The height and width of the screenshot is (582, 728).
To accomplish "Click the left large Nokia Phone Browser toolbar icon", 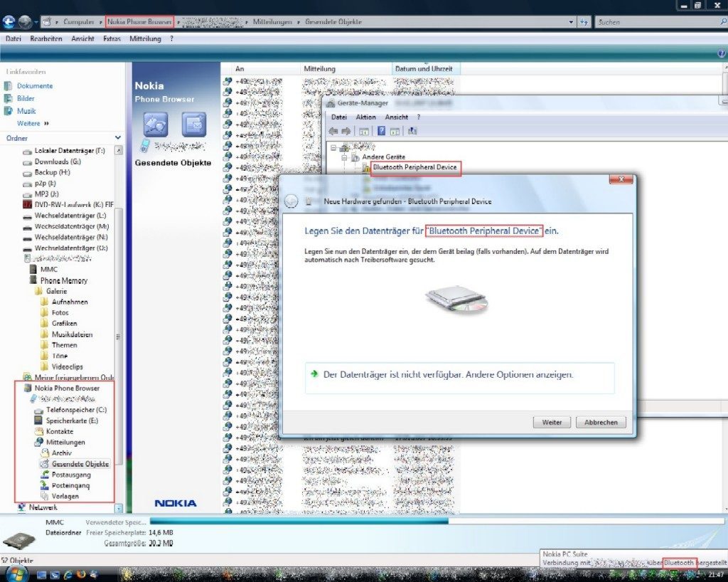I will tap(156, 124).
